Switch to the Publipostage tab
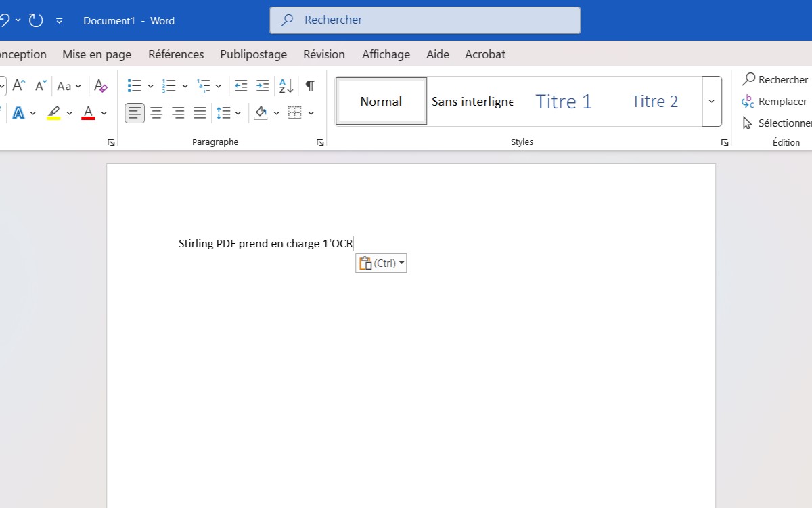This screenshot has width=812, height=508. tap(253, 54)
